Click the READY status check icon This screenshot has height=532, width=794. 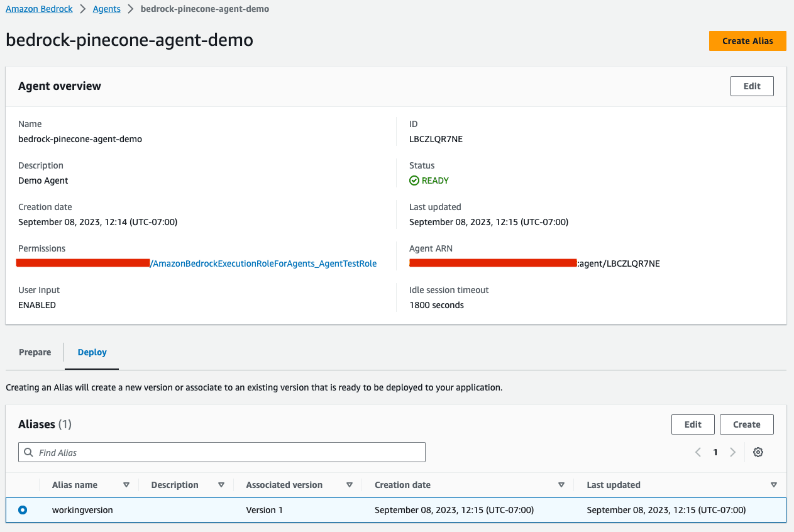(x=414, y=180)
